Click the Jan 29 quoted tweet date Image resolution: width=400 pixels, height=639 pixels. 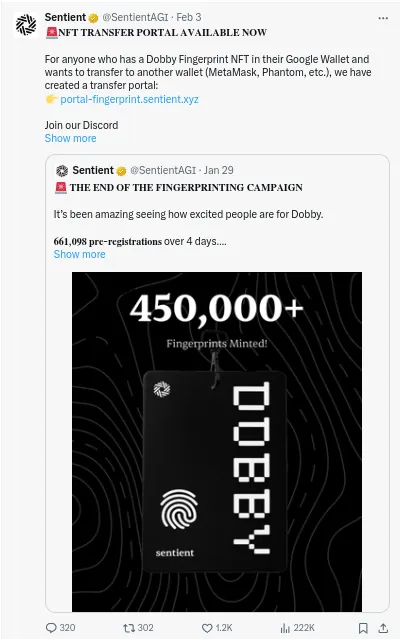[218, 170]
